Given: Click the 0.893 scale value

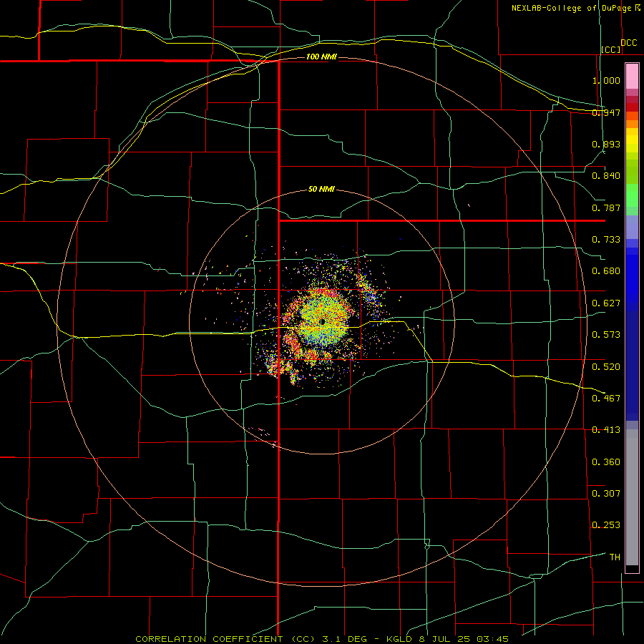Looking at the screenshot, I should (x=606, y=144).
